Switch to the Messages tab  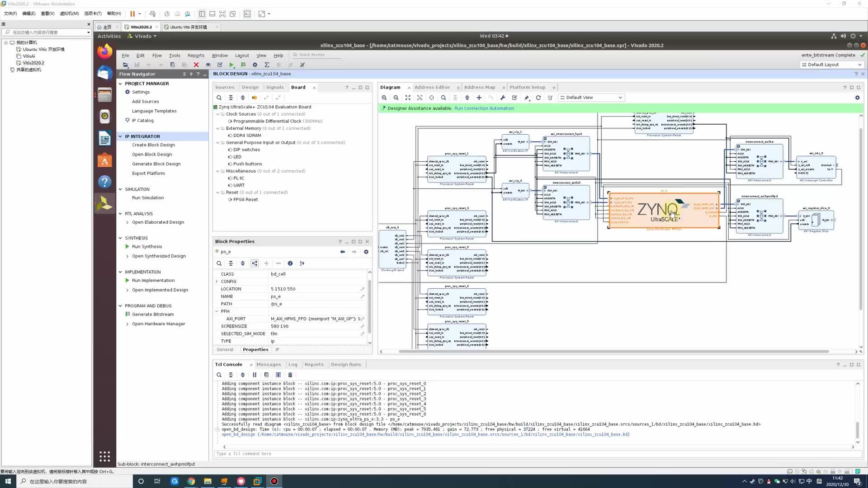(x=269, y=365)
